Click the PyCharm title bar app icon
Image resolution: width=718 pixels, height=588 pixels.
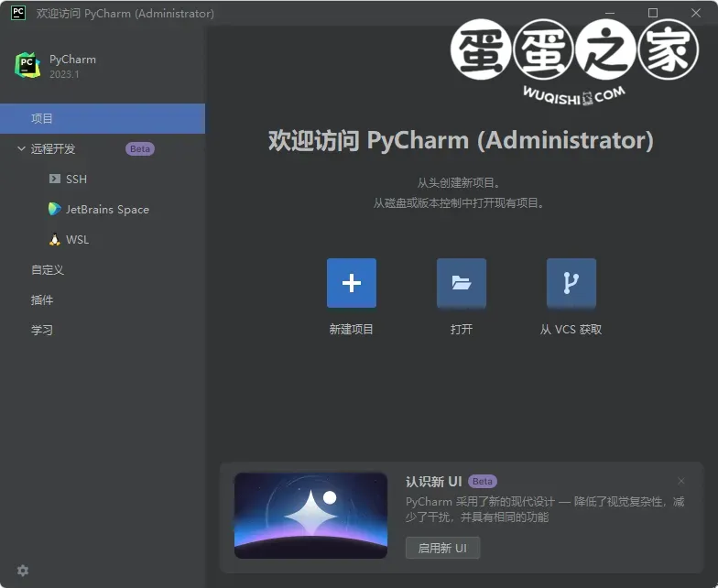[18, 13]
